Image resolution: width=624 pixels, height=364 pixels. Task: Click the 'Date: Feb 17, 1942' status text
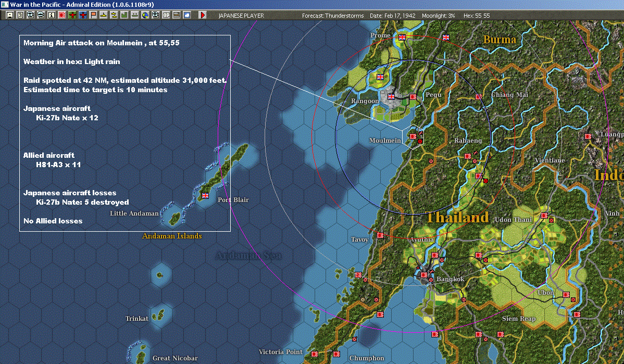392,16
